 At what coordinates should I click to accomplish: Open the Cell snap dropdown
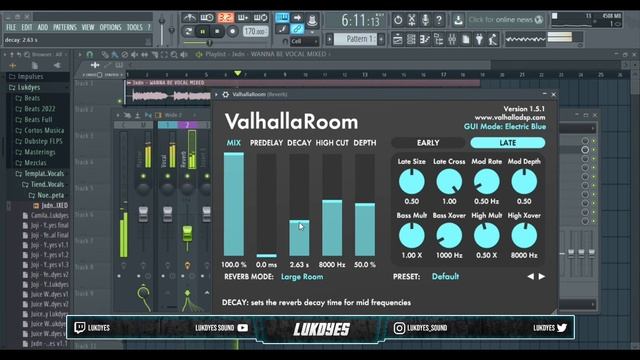click(304, 41)
